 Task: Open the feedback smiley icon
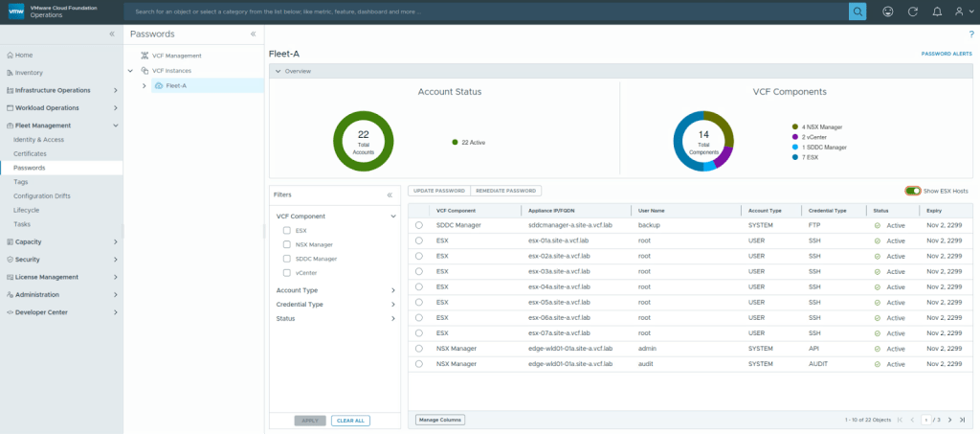click(887, 11)
